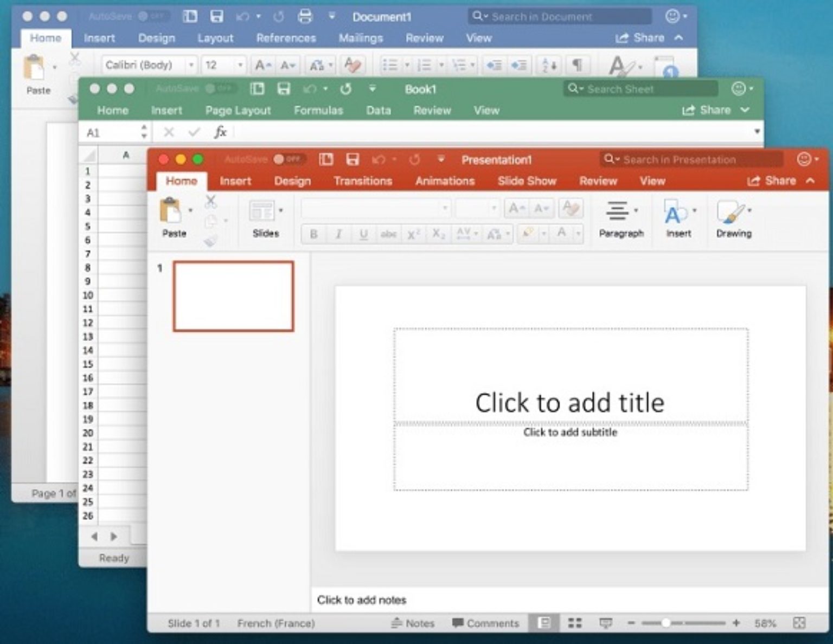Click Share button in PowerPoint
This screenshot has height=644, width=833.
point(772,181)
